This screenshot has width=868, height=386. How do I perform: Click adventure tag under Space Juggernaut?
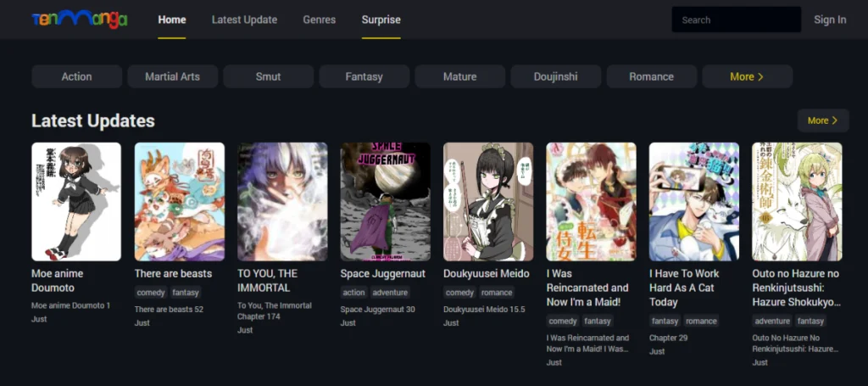point(390,293)
